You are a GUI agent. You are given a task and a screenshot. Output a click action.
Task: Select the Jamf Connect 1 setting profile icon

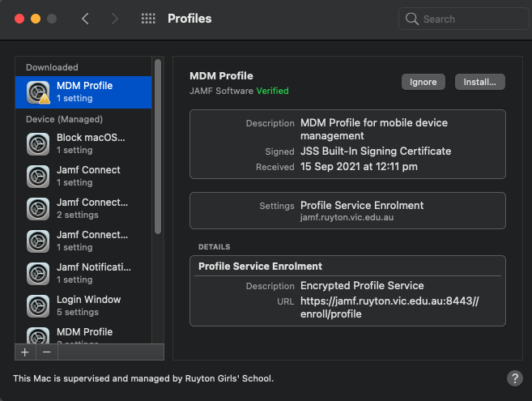click(38, 177)
